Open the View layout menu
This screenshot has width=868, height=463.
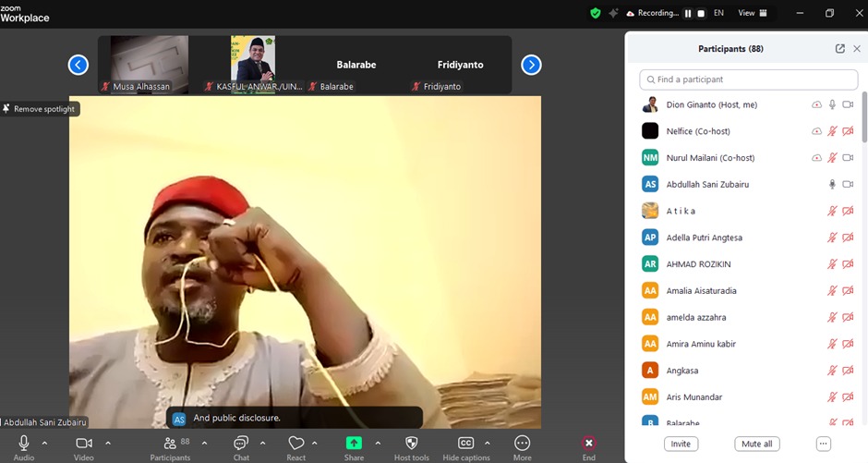tap(753, 13)
